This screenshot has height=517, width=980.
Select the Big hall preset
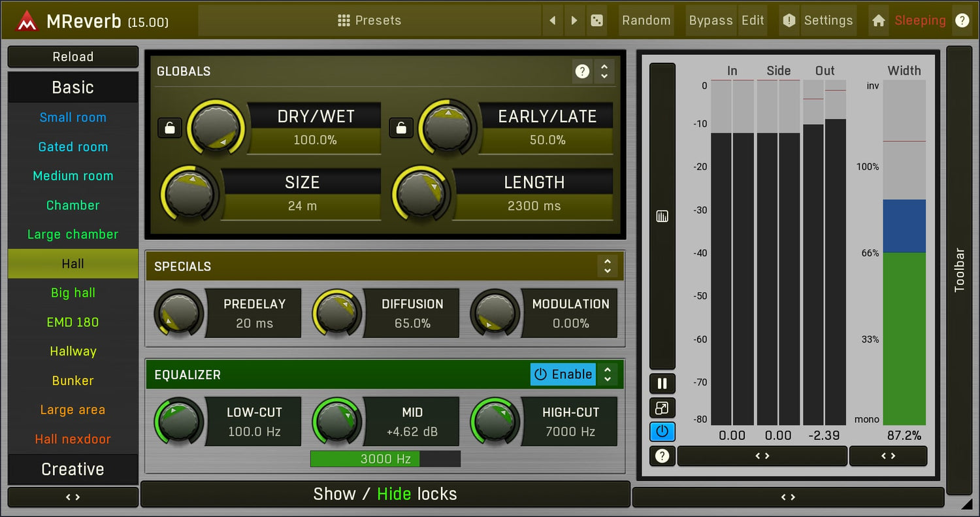click(x=73, y=293)
